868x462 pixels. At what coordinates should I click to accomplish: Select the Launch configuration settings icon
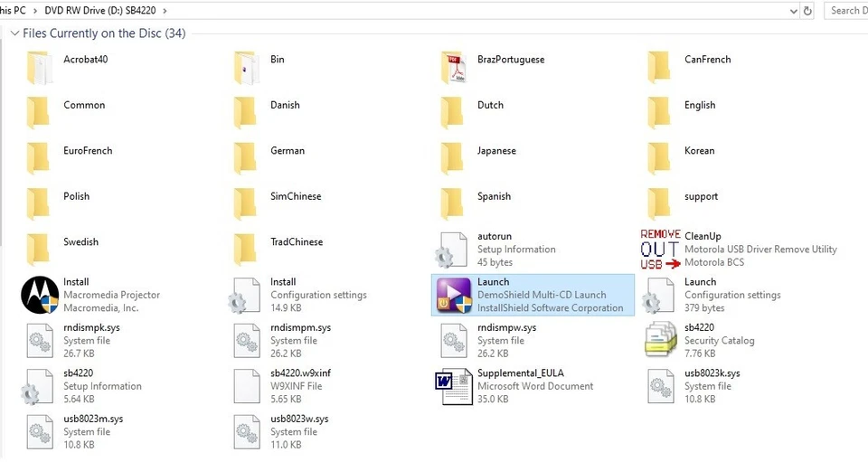click(658, 296)
